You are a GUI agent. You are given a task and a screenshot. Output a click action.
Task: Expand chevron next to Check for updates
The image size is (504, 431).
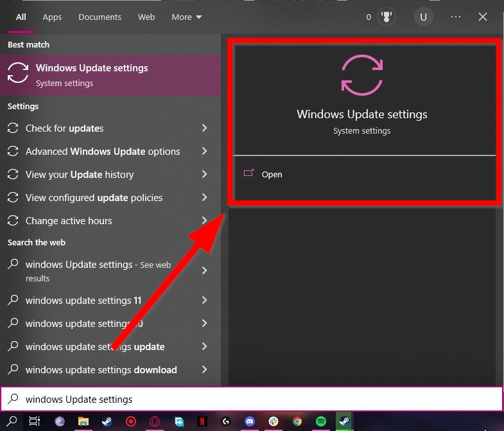click(x=204, y=128)
